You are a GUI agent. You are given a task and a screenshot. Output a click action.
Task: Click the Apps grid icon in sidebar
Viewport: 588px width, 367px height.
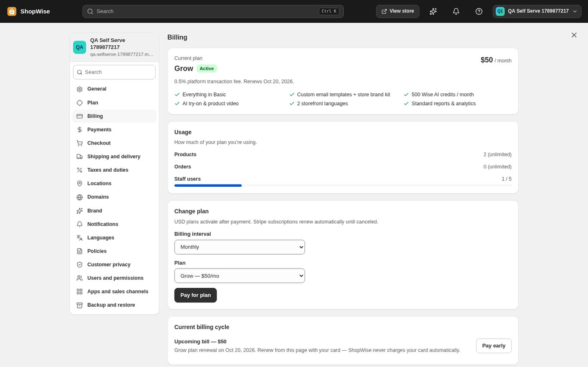(x=80, y=292)
